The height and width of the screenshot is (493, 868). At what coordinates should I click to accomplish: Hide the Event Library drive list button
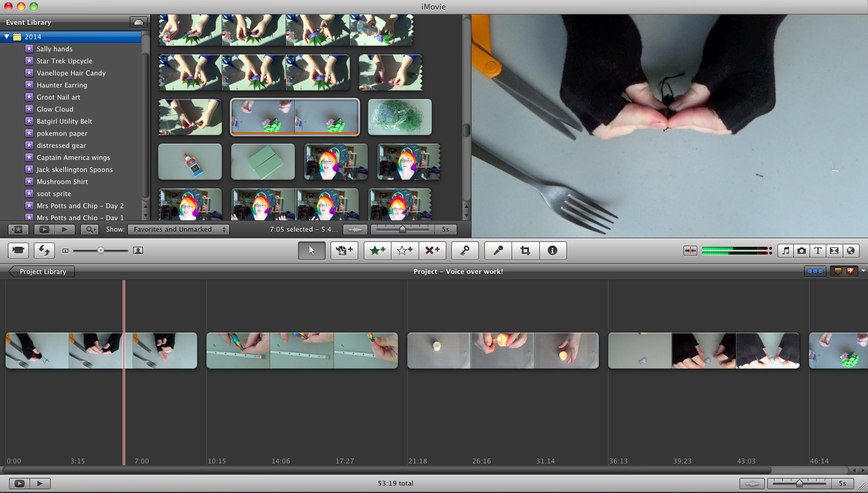point(139,22)
